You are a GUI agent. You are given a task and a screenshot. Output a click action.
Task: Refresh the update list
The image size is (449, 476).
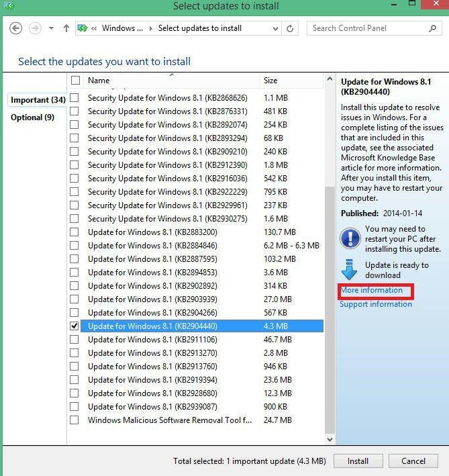coord(290,29)
